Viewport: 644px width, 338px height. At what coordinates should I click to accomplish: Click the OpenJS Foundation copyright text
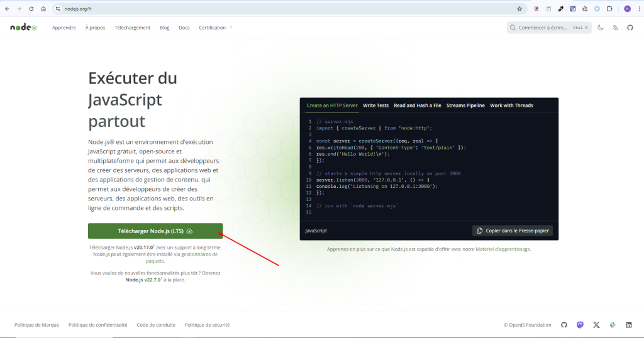[x=528, y=325]
